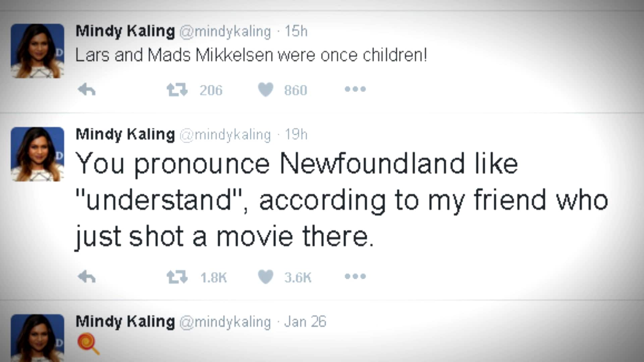Screen dimensions: 644x362
Task: Retweet the Newfoundland tweet with 1.8K retweets
Action: [177, 277]
